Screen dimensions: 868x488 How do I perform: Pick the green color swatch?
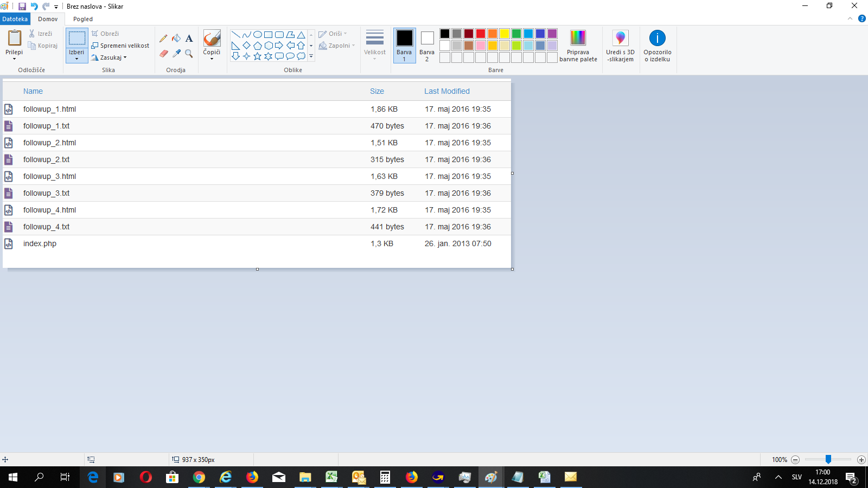click(516, 34)
